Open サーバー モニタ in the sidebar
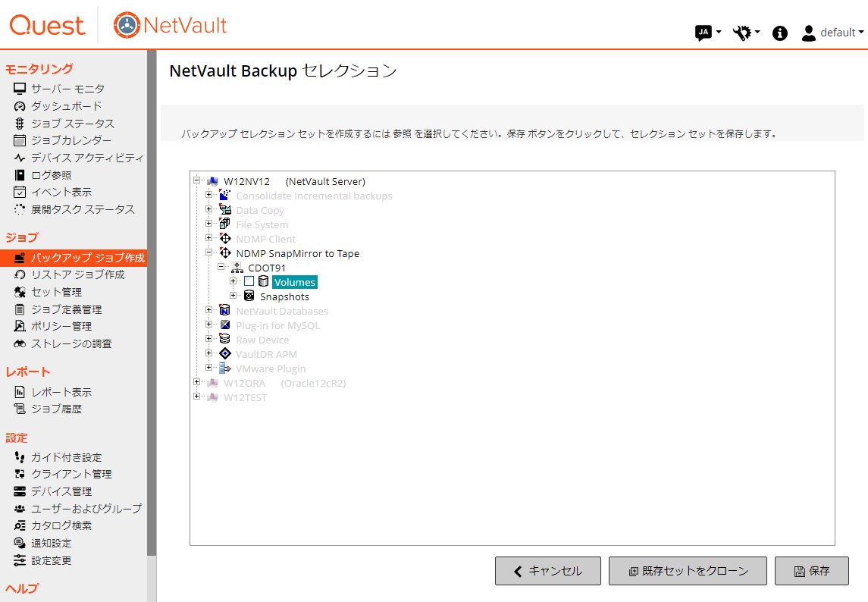The height and width of the screenshot is (602, 868). [x=67, y=89]
